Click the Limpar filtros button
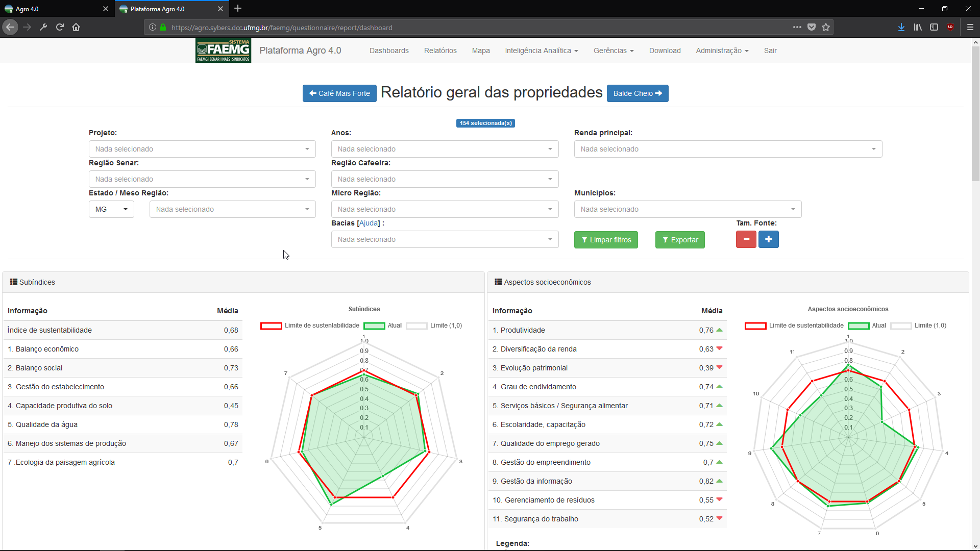 [x=606, y=240]
